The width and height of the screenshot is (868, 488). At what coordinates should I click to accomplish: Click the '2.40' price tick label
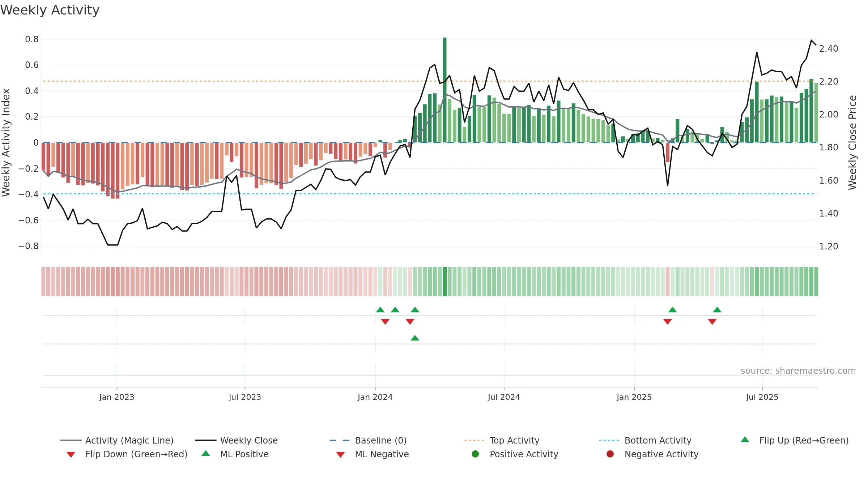pos(829,48)
